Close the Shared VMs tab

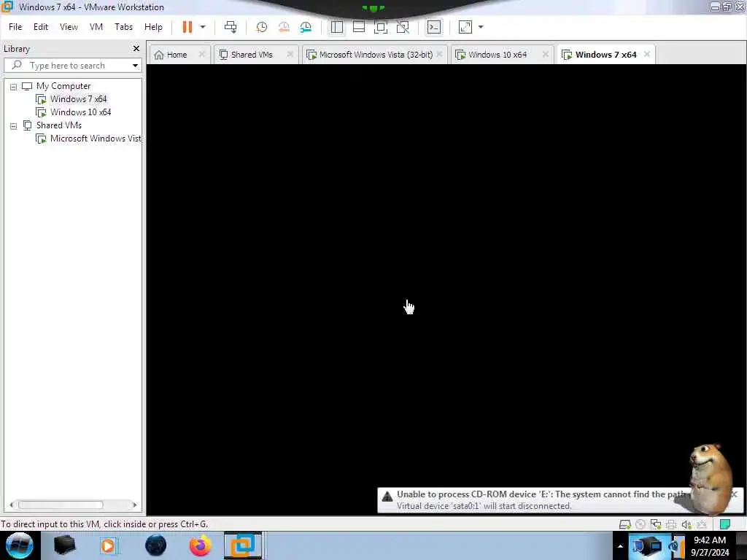290,54
